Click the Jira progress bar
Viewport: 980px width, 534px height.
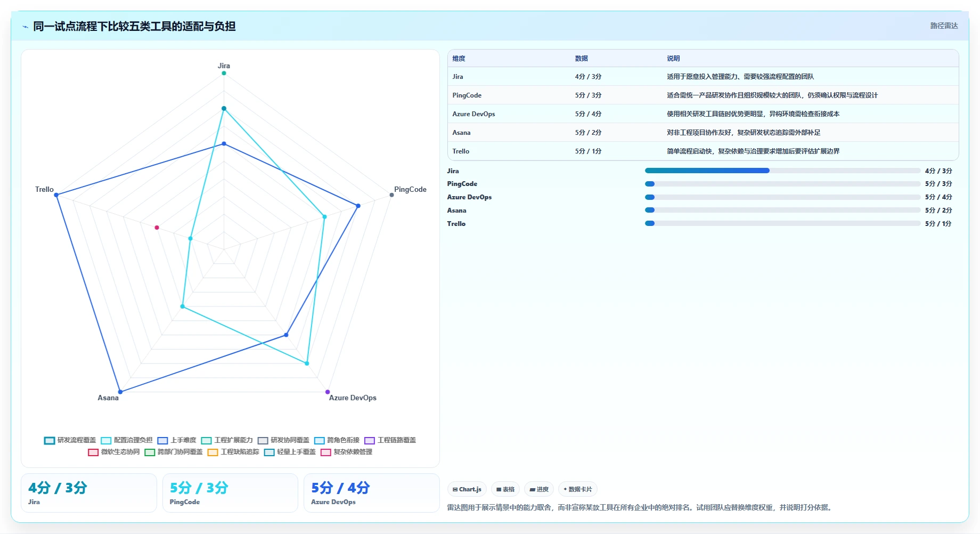coord(782,171)
